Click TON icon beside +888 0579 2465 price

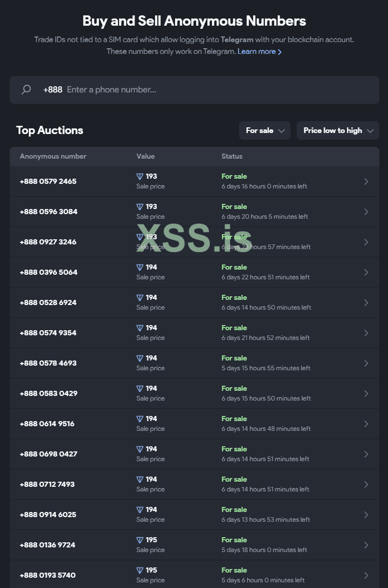tap(140, 177)
